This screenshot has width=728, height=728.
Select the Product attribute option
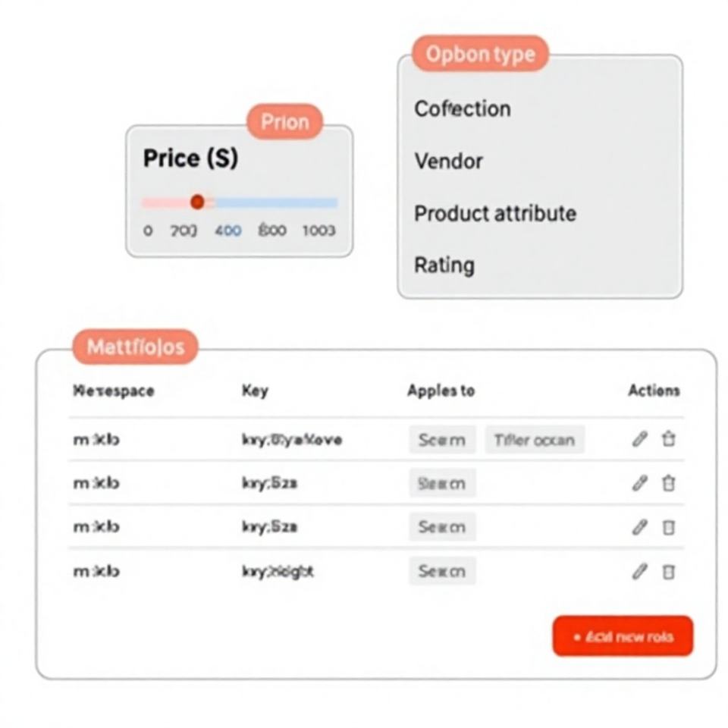[495, 214]
